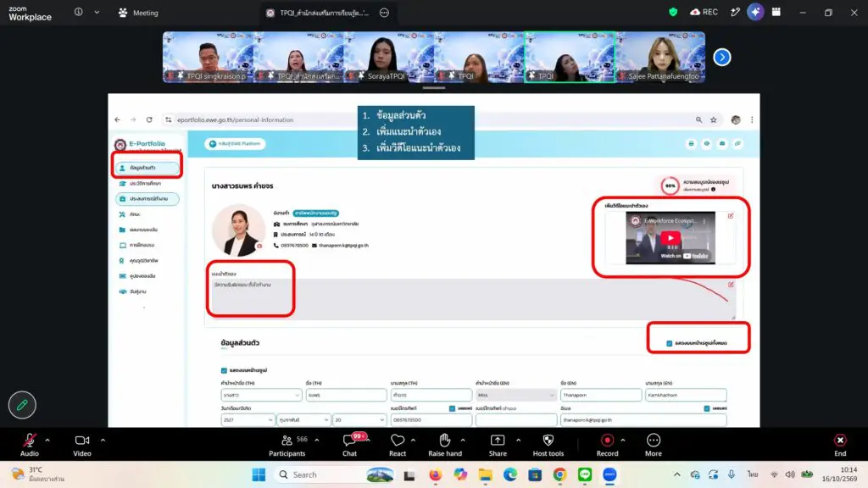This screenshot has width=868, height=488.
Task: Unmute the microphone using the Audio button
Action: tap(30, 445)
